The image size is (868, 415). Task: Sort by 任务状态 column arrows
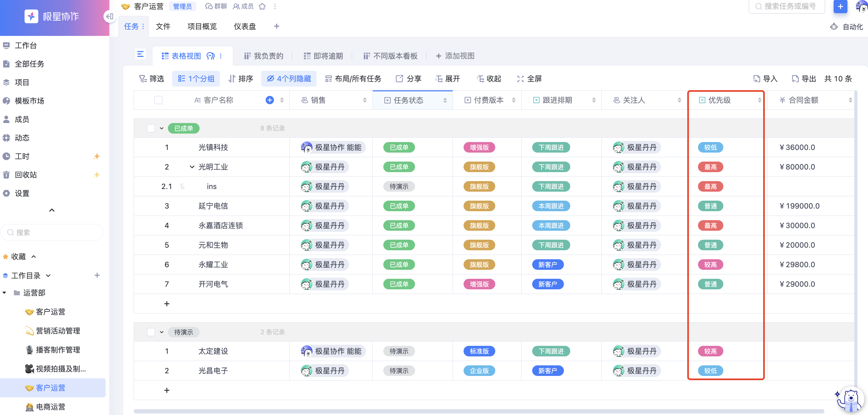[x=445, y=100]
